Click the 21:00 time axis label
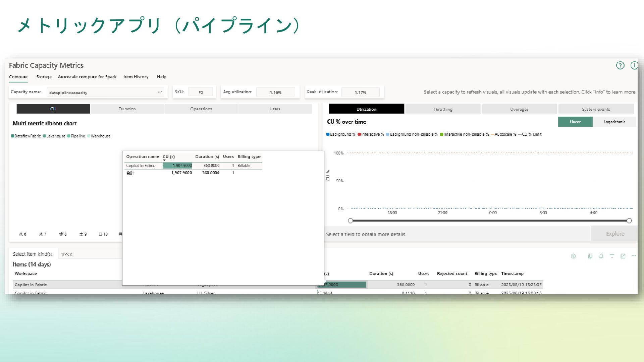Screen dimensions: 644x362 click(442, 213)
